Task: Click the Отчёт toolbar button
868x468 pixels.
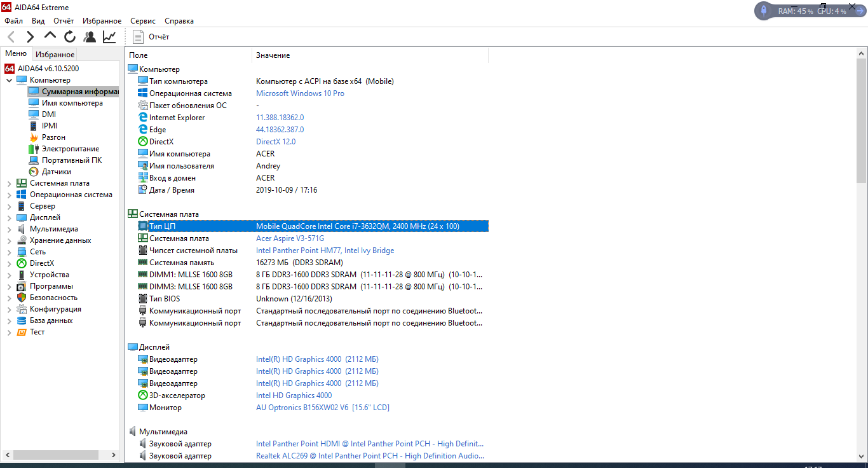Action: click(151, 37)
